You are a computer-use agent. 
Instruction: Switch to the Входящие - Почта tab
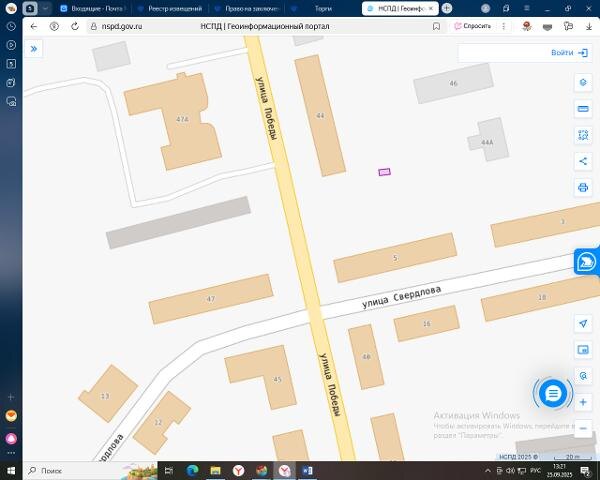click(94, 8)
